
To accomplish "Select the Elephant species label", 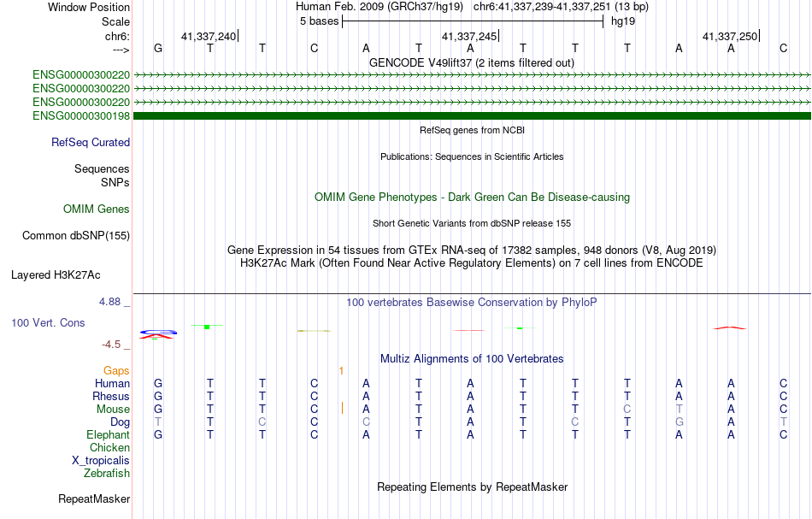I will pos(109,435).
